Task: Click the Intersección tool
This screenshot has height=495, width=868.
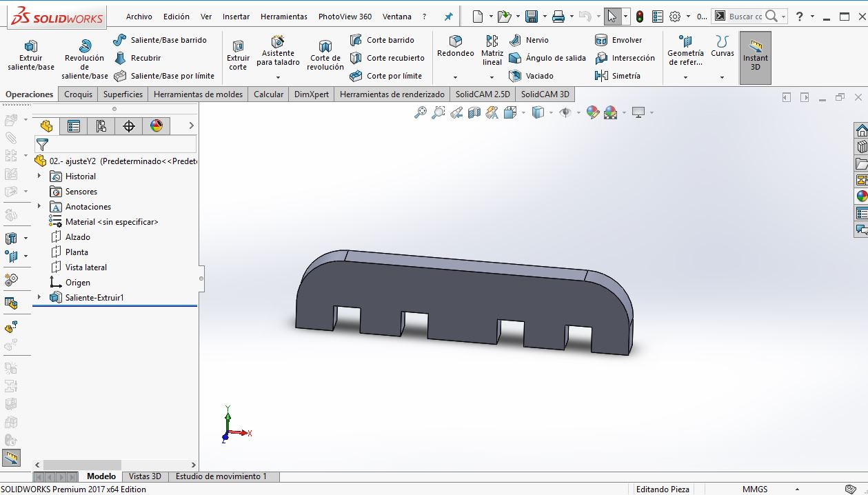Action: click(625, 58)
